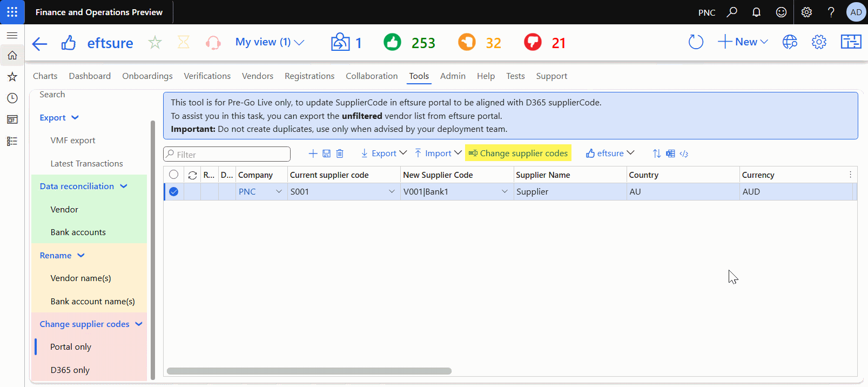868x387 pixels.
Task: Open the help question mark
Action: pyautogui.click(x=831, y=12)
